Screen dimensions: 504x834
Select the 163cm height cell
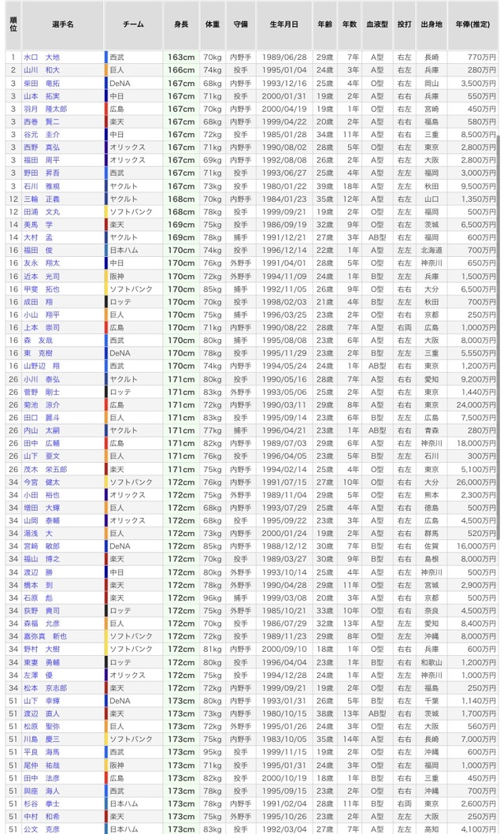click(x=181, y=58)
